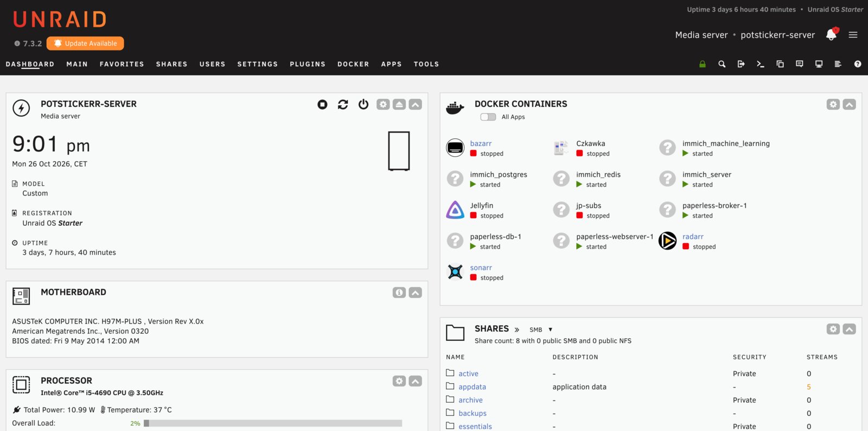The width and height of the screenshot is (868, 431).
Task: Click the help question mark icon
Action: (x=858, y=64)
